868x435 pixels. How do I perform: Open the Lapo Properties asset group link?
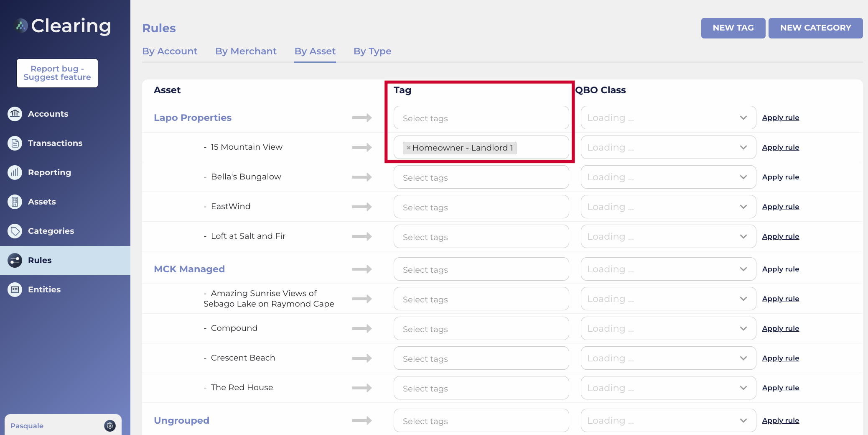pyautogui.click(x=193, y=118)
